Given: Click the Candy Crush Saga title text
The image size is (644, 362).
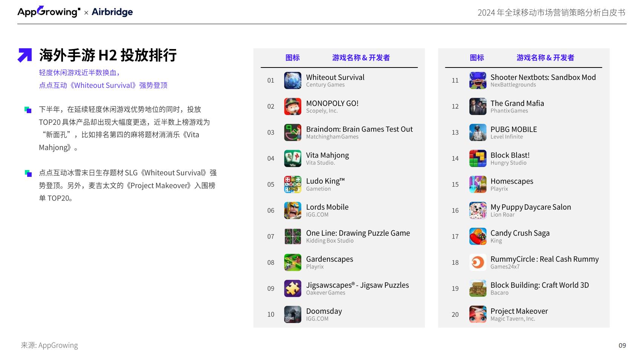Looking at the screenshot, I should (x=520, y=233).
